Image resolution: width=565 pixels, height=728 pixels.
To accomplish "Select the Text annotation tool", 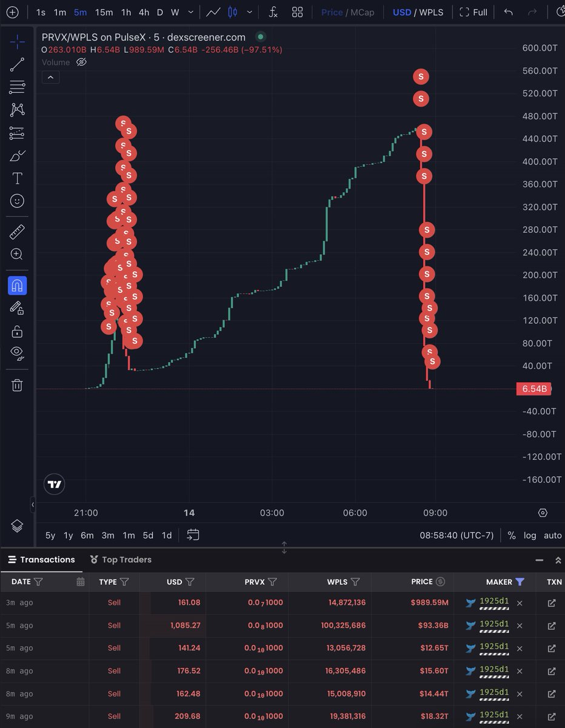I will coord(17,178).
